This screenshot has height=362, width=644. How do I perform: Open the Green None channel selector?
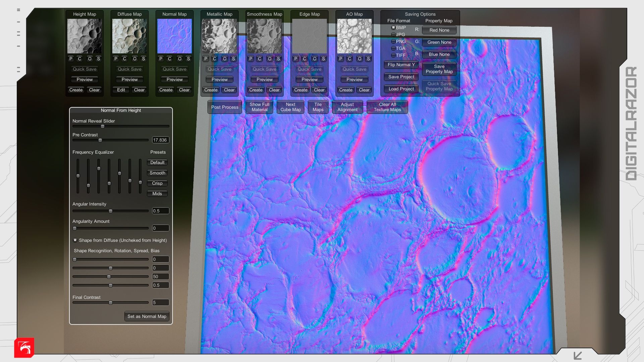pyautogui.click(x=439, y=42)
